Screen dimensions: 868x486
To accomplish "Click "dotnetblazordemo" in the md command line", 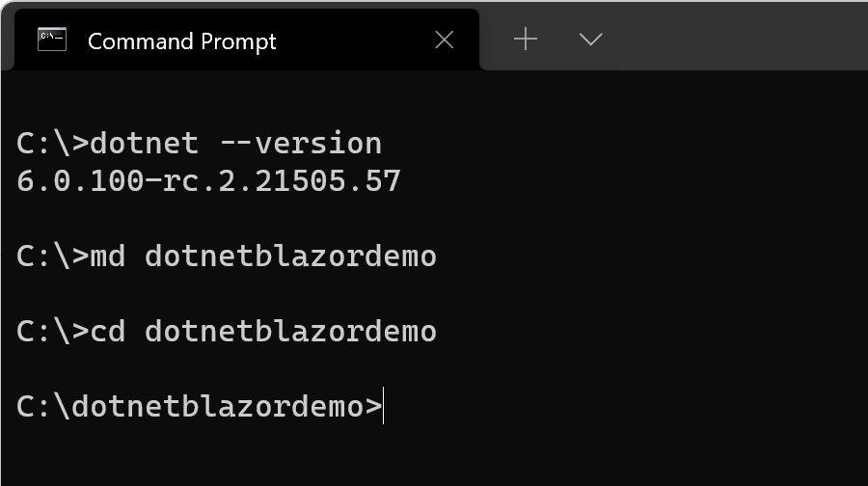I will (x=290, y=256).
